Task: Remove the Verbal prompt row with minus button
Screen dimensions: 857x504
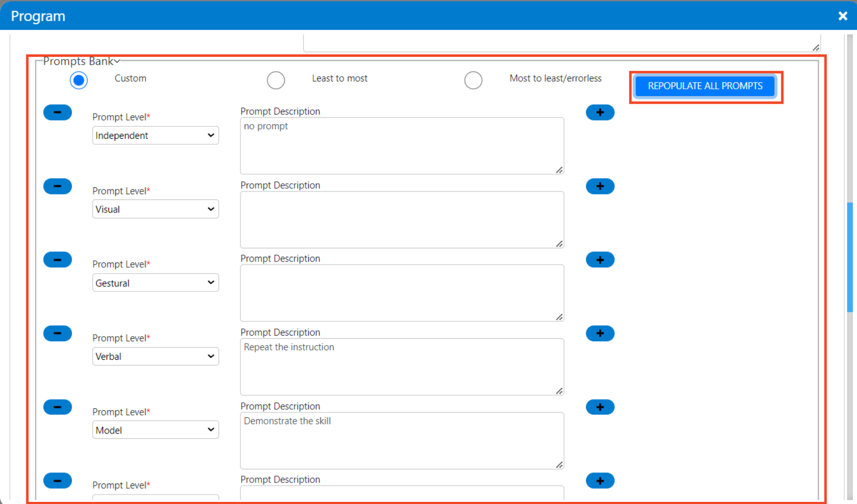Action: coord(57,334)
